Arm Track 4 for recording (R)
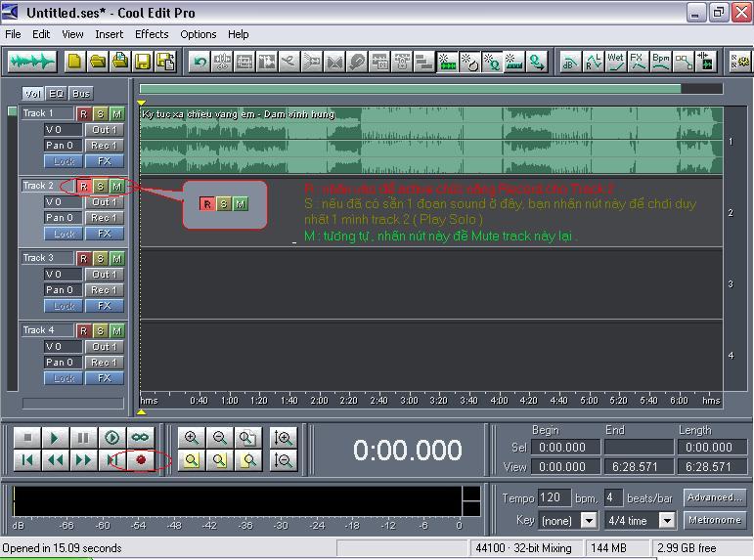 tap(83, 330)
